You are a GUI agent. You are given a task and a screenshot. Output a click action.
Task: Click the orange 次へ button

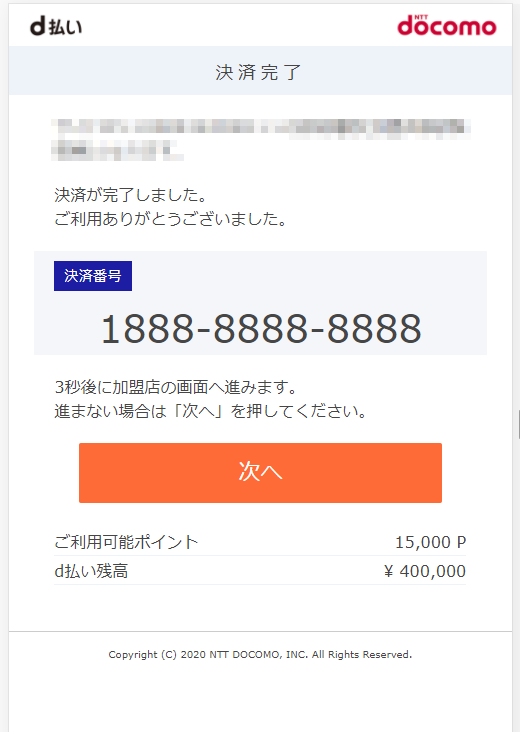tap(260, 472)
